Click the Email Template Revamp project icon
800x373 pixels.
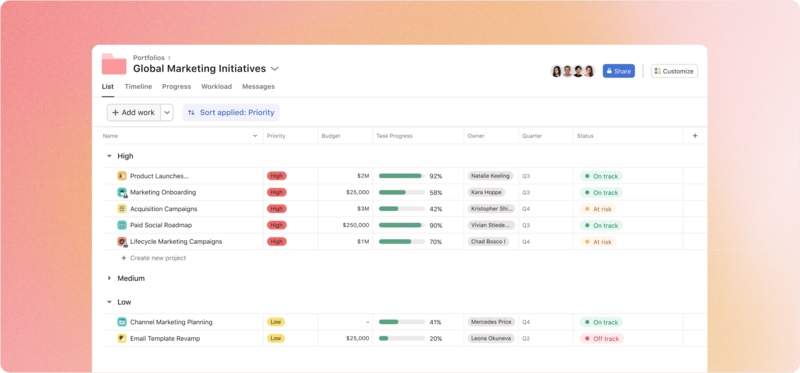click(x=121, y=338)
